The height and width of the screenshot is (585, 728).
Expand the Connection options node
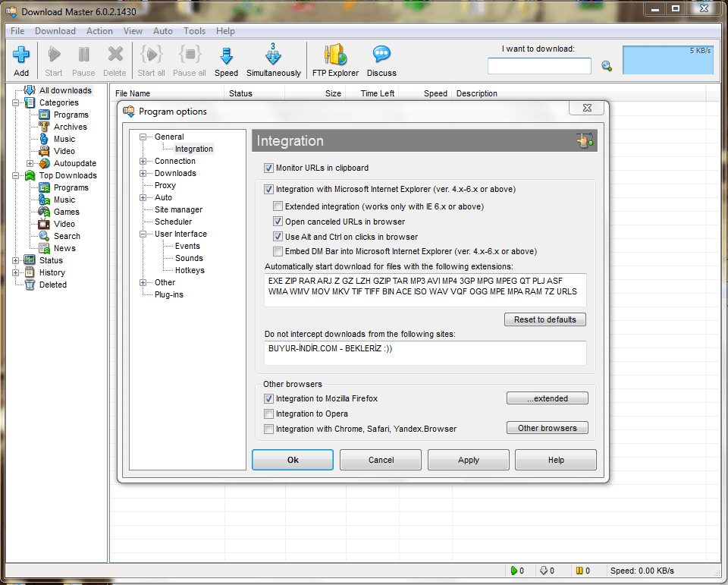coord(143,161)
